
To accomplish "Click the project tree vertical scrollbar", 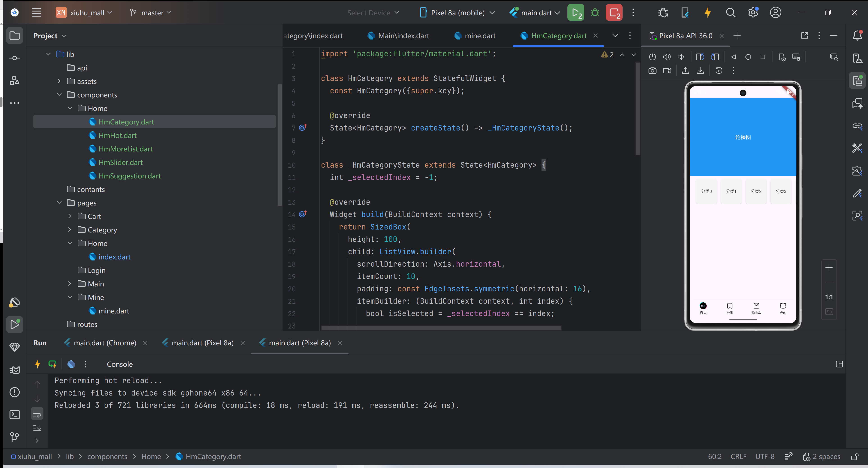I will click(279, 145).
